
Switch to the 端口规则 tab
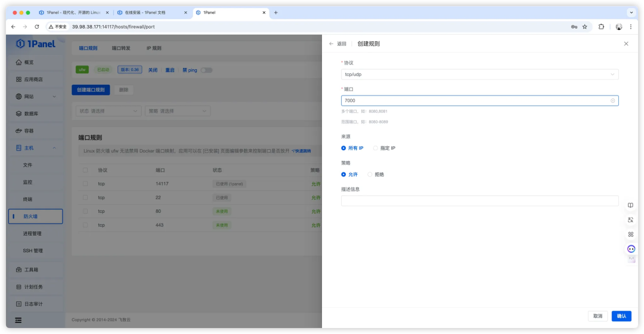click(x=88, y=48)
